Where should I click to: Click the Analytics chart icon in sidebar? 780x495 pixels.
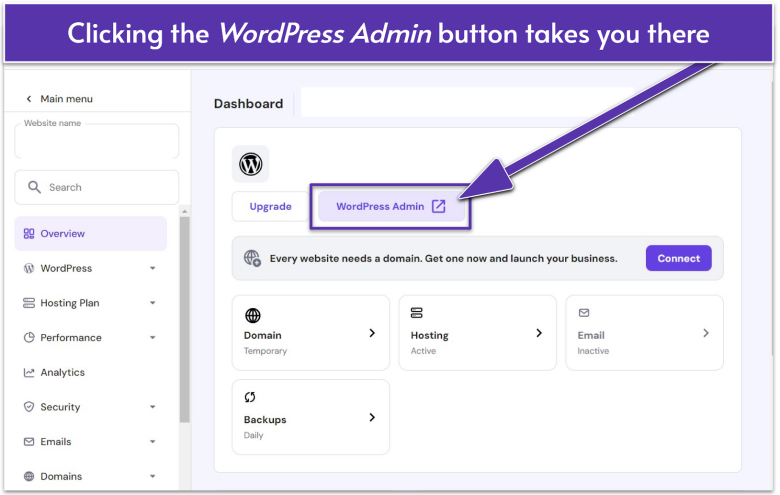point(29,372)
